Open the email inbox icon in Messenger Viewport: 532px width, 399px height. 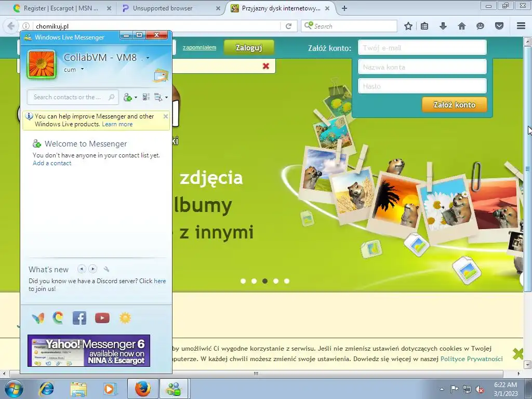pyautogui.click(x=161, y=76)
